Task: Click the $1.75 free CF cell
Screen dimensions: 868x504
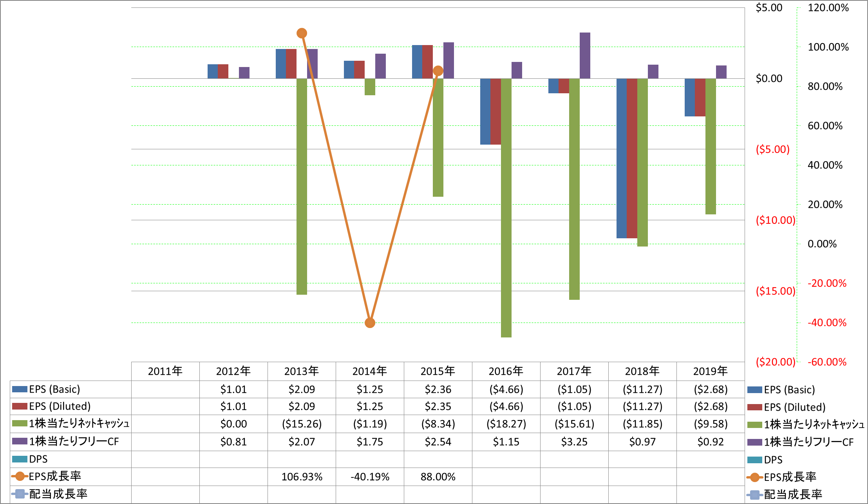Action: [x=370, y=442]
